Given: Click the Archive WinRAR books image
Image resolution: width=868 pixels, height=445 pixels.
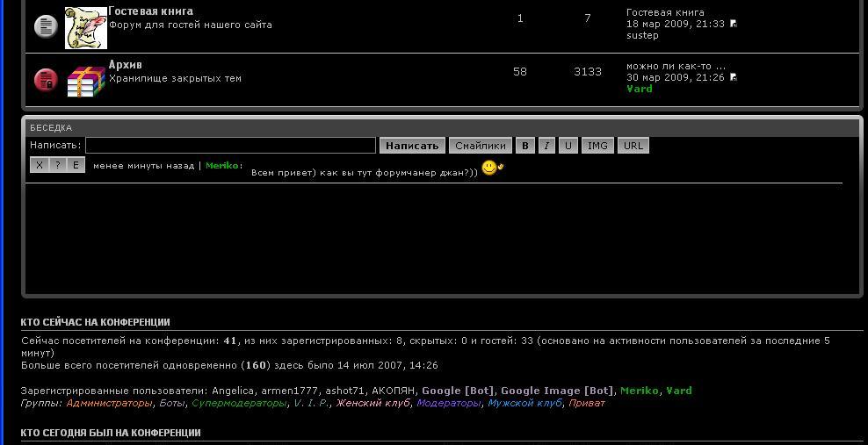Looking at the screenshot, I should coord(85,81).
